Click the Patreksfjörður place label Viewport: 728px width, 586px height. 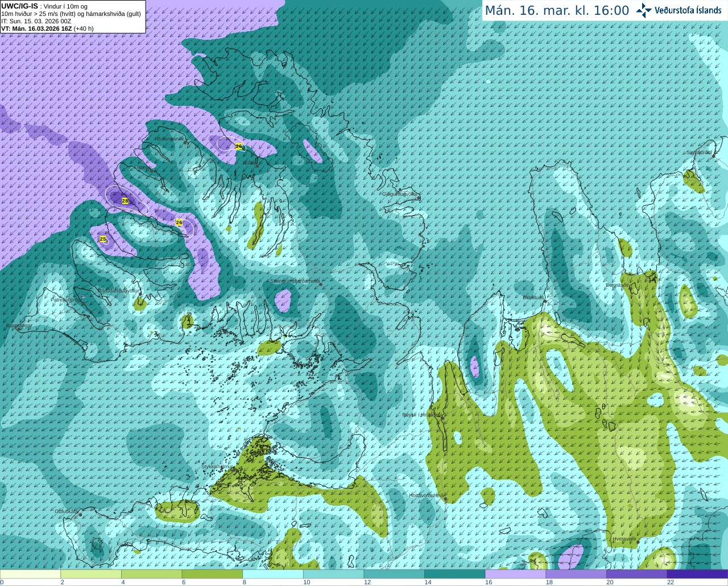[66, 299]
